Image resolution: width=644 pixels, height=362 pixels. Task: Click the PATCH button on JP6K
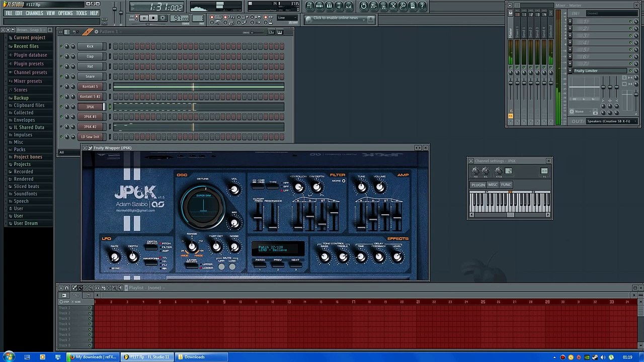pos(260,264)
